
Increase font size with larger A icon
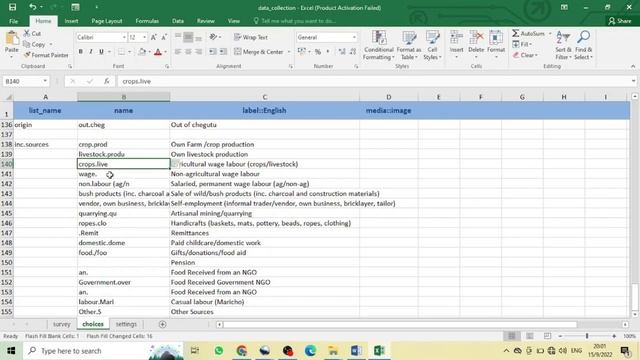154,37
